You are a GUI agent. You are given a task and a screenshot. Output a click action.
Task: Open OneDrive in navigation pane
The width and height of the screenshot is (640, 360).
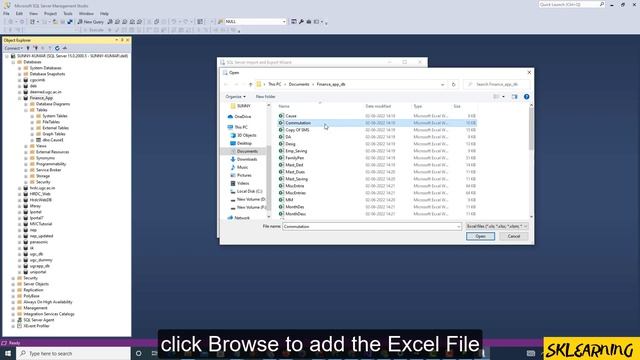pyautogui.click(x=242, y=117)
